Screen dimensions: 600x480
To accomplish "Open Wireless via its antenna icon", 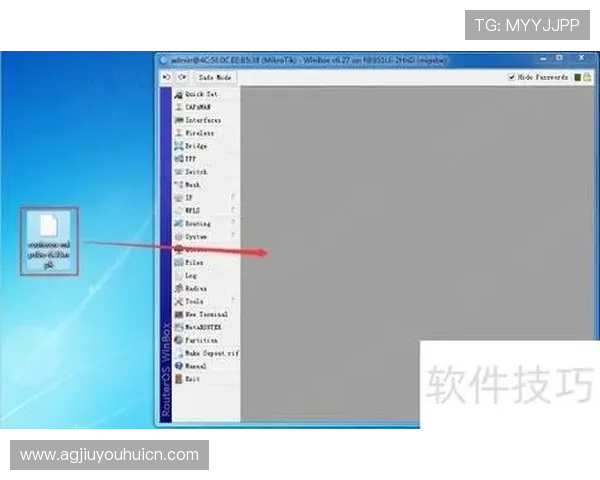I will [x=179, y=133].
